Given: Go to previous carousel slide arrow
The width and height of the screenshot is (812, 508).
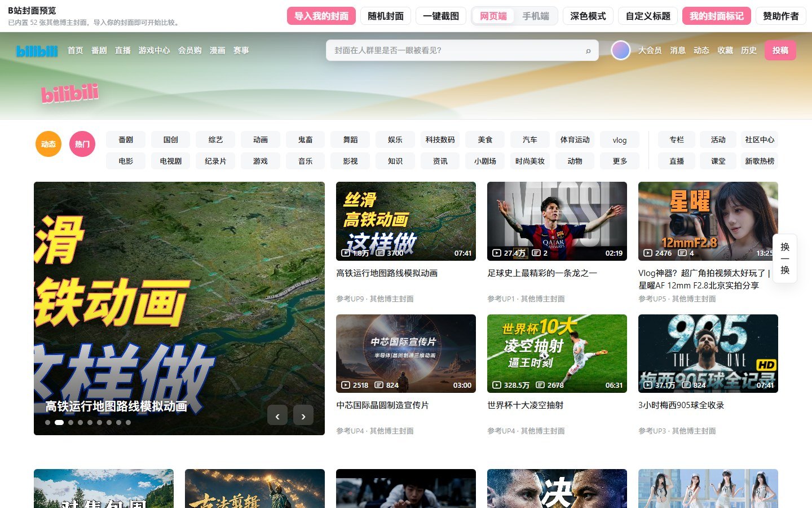Looking at the screenshot, I should (277, 415).
